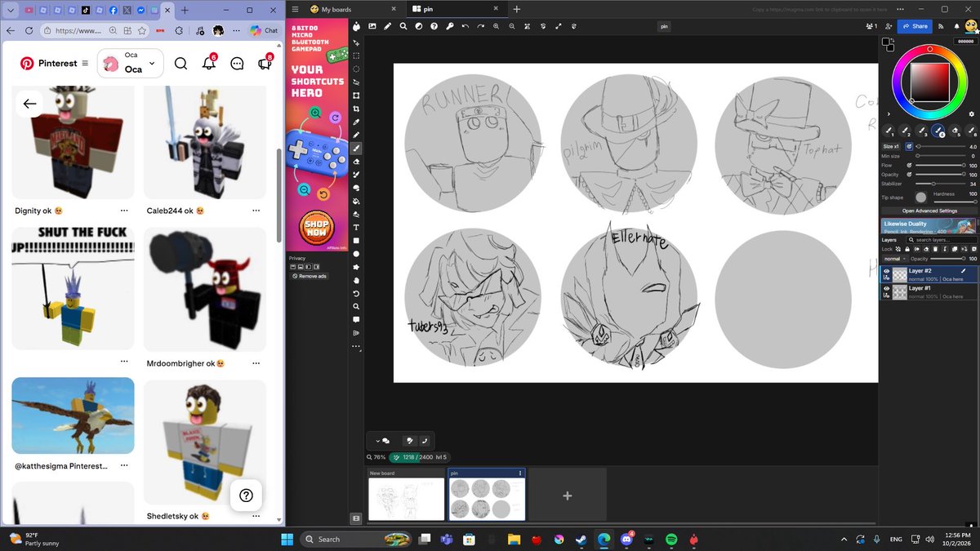Image resolution: width=980 pixels, height=551 pixels.
Task: Select the paint bucket fill tool
Action: click(x=357, y=201)
